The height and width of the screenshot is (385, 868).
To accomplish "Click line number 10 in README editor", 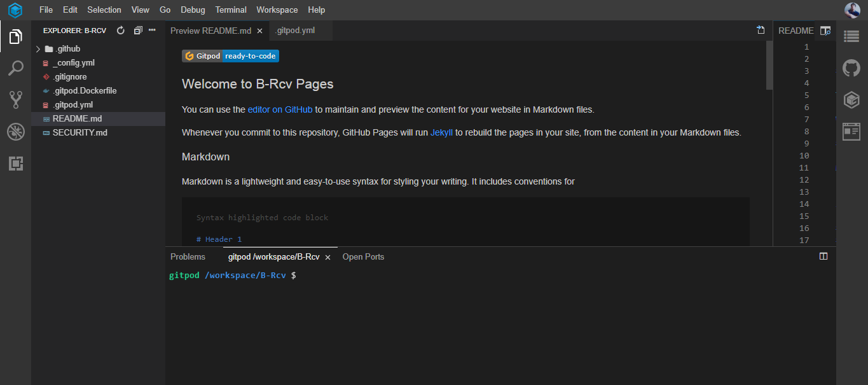I will click(804, 156).
